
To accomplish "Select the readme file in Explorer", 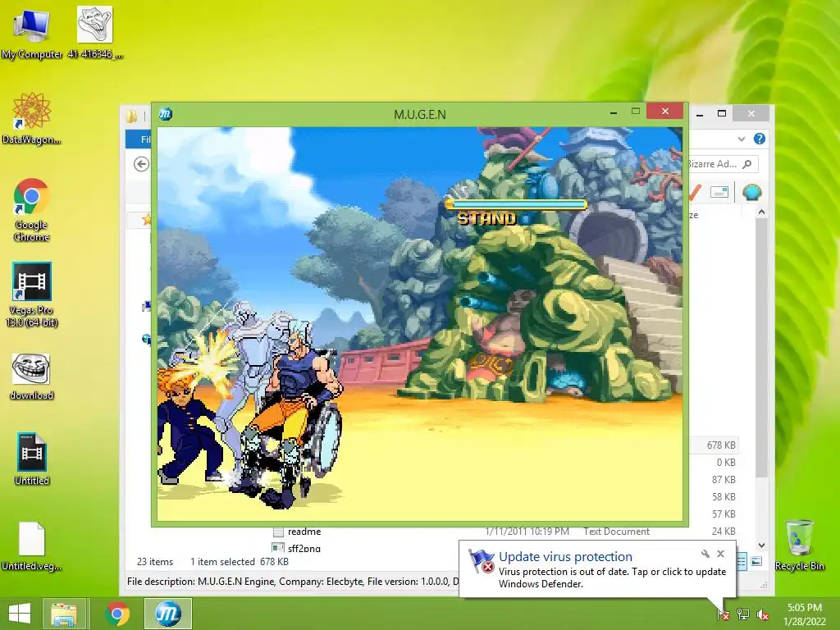I will [x=304, y=532].
